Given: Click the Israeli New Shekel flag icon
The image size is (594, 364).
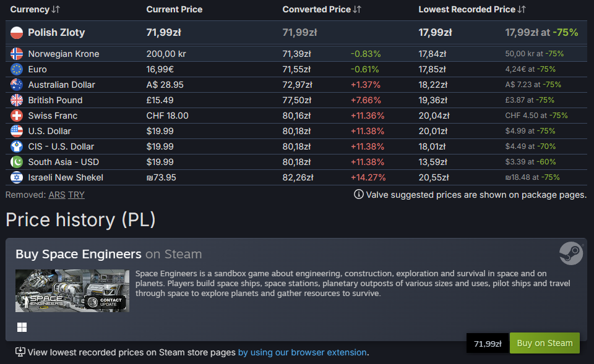Looking at the screenshot, I should pos(17,177).
